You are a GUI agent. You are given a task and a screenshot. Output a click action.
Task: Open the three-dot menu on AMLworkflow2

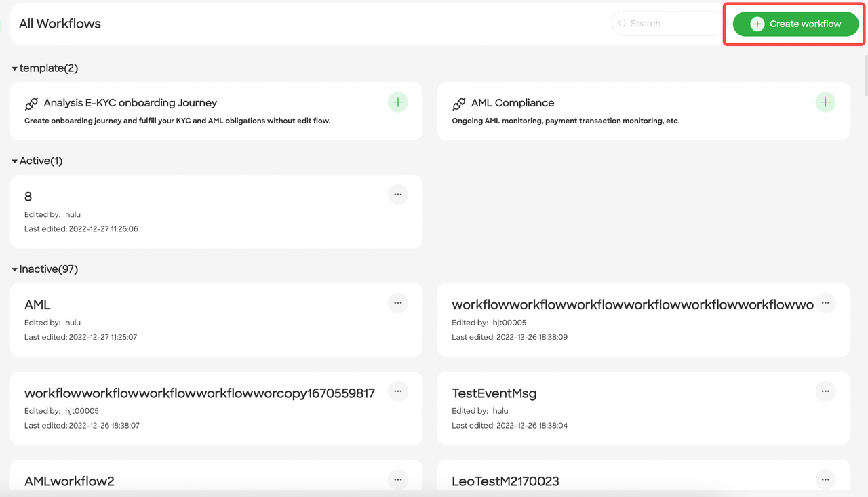click(x=397, y=479)
